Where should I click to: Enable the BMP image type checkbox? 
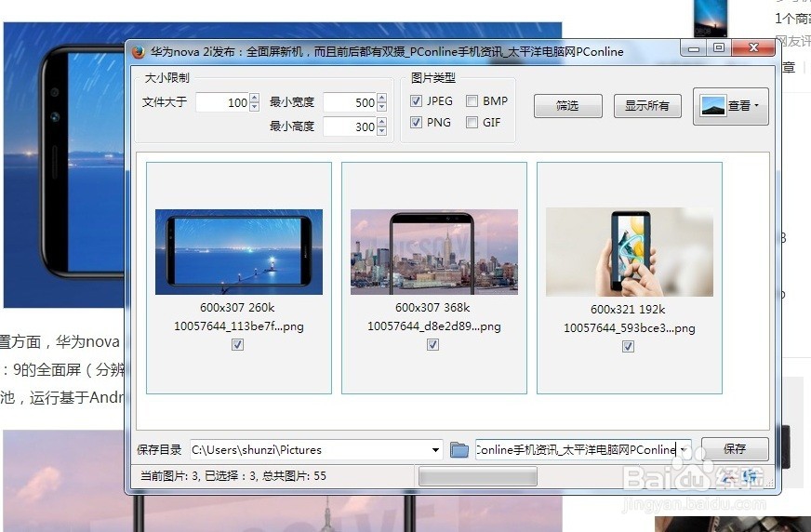click(472, 100)
